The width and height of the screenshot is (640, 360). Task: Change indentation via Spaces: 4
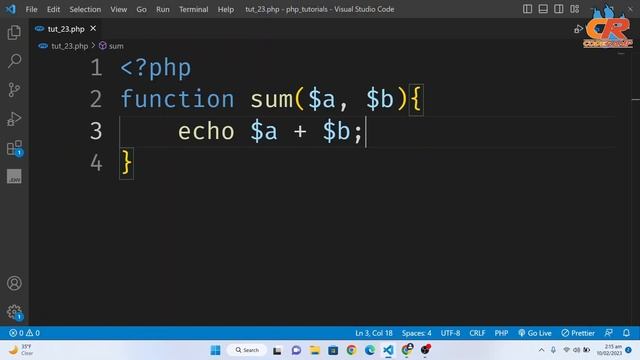coord(416,333)
